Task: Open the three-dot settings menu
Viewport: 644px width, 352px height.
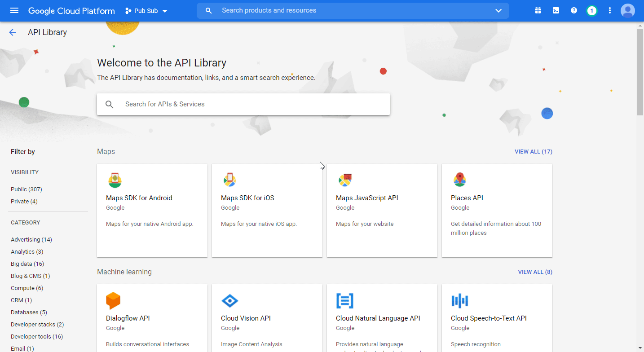Action: [x=610, y=10]
